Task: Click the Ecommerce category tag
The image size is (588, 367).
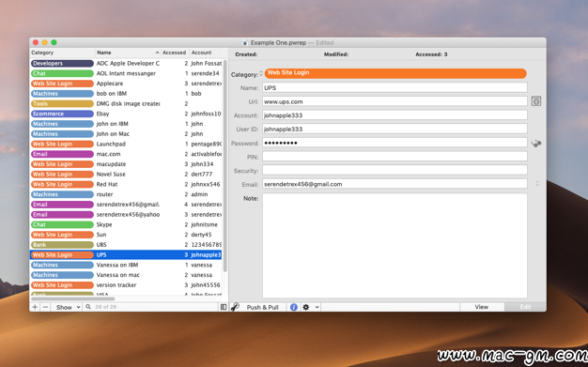Action: coord(62,114)
